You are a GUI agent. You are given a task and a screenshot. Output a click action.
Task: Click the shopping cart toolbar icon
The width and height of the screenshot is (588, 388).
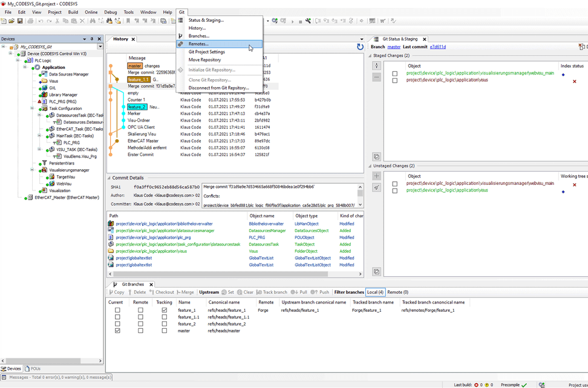coord(383,21)
